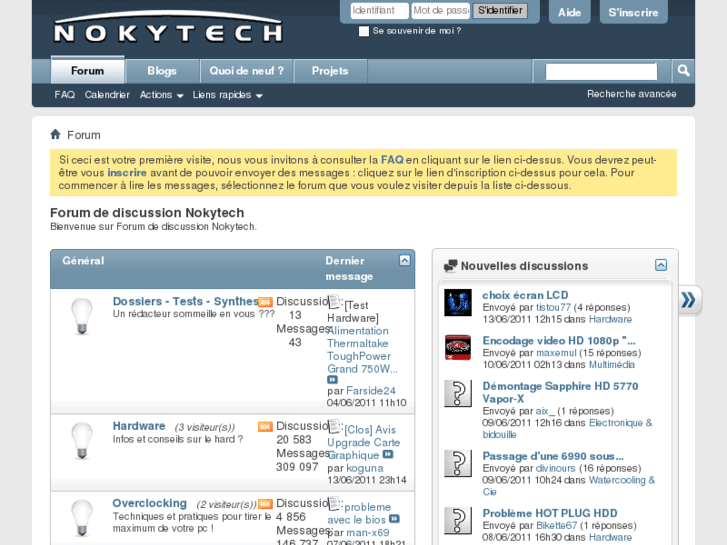Collapse Nouvelles discussions block

[661, 265]
